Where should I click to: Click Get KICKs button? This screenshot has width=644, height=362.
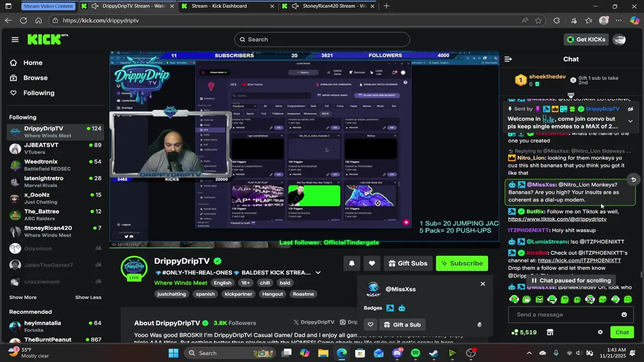[x=586, y=40]
